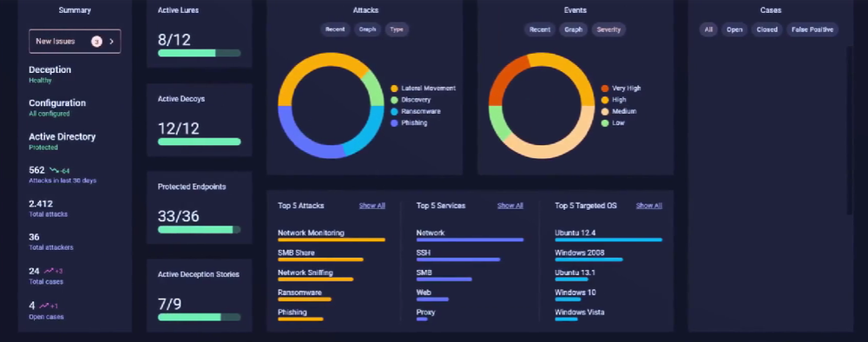Show All in Top 5 Attacks

372,206
